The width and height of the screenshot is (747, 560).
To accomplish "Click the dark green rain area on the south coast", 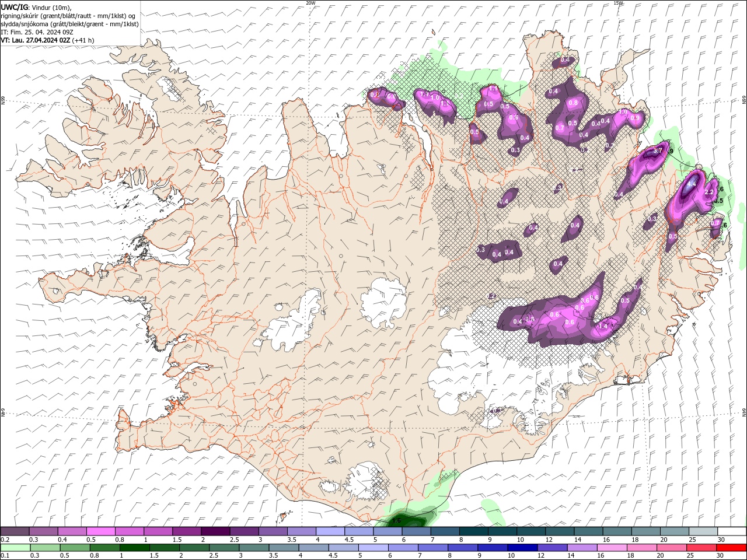I will click(409, 521).
